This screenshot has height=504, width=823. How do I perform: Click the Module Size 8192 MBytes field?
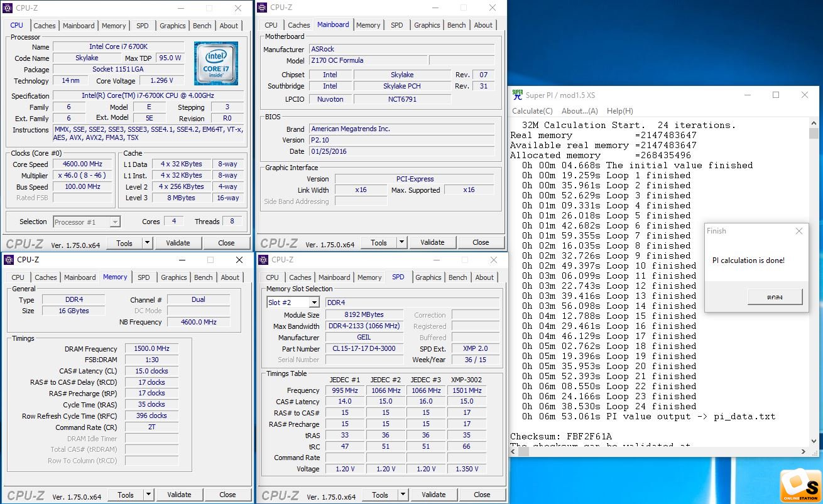coord(364,314)
